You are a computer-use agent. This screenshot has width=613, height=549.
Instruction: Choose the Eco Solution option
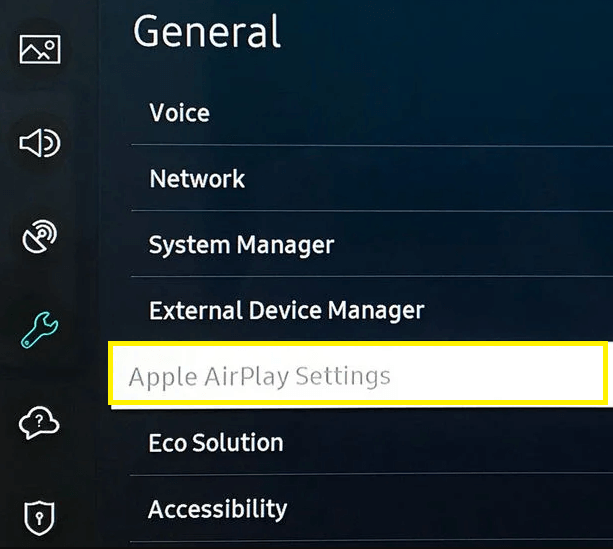[x=216, y=443]
